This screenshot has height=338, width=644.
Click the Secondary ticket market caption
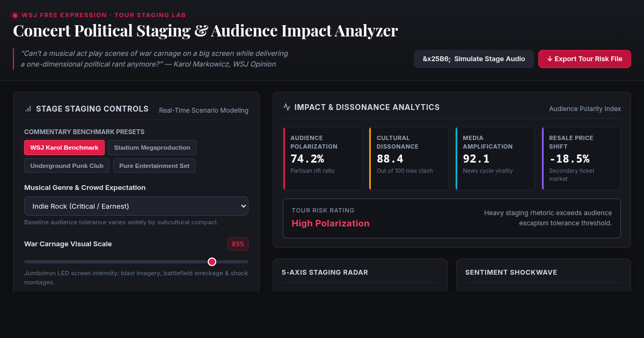point(572,175)
